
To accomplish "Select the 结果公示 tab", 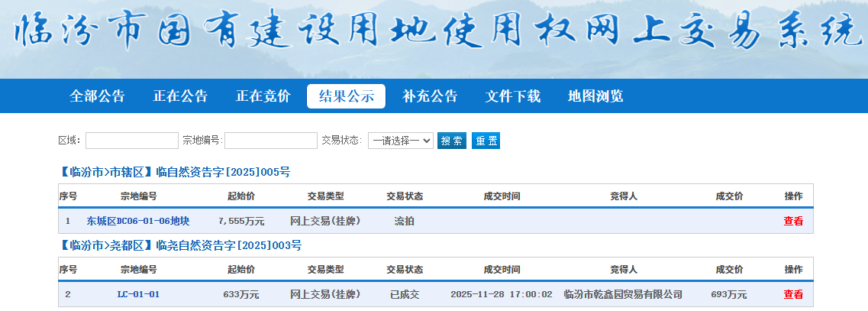I will coord(346,96).
